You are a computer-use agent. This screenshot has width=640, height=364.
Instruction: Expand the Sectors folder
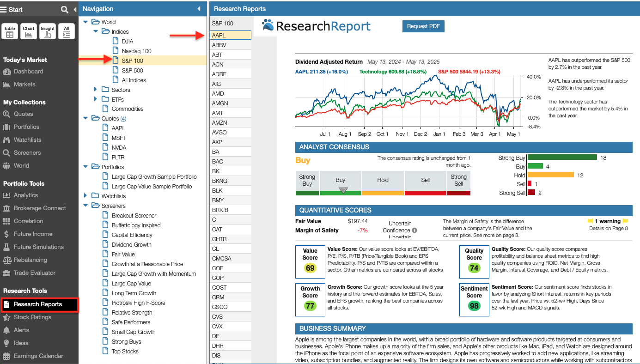(x=96, y=90)
